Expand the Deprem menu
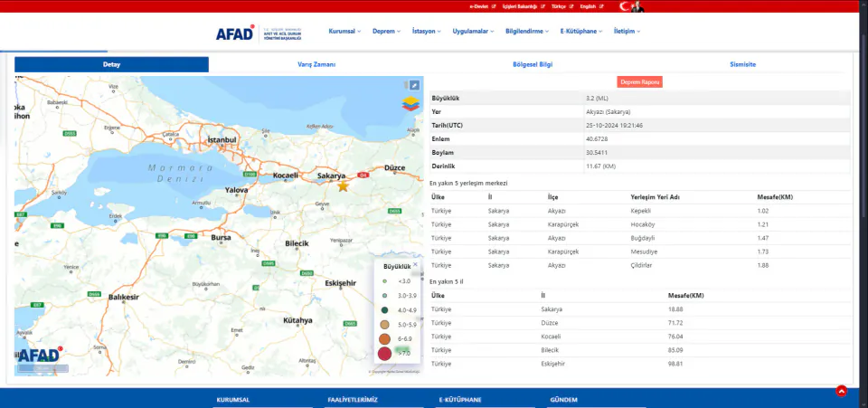This screenshot has width=868, height=408. click(x=386, y=32)
